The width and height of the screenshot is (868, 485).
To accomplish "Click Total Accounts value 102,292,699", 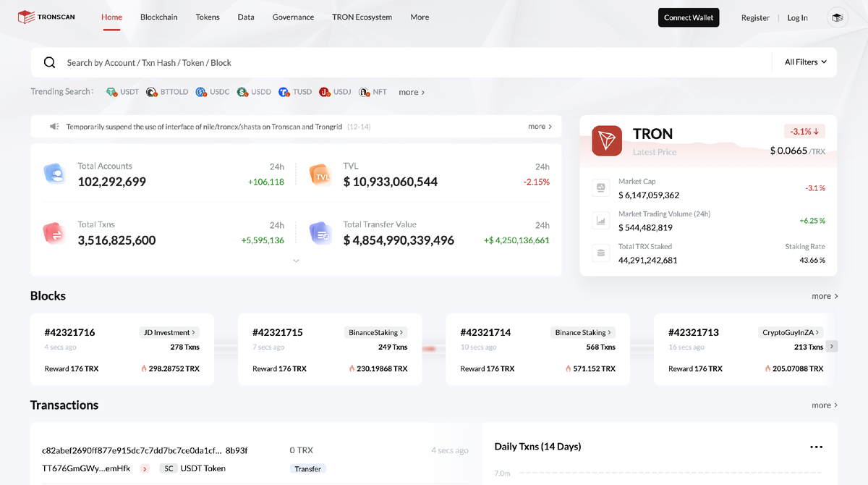I will click(x=112, y=182).
